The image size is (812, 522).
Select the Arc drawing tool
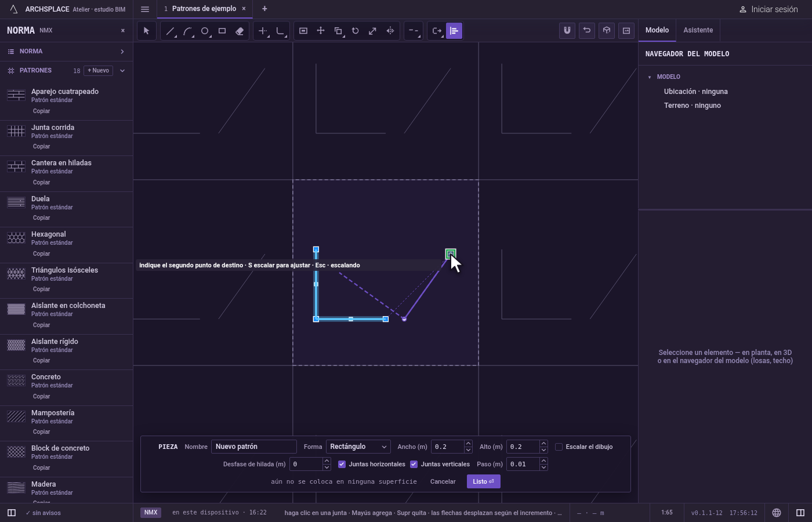click(x=187, y=31)
